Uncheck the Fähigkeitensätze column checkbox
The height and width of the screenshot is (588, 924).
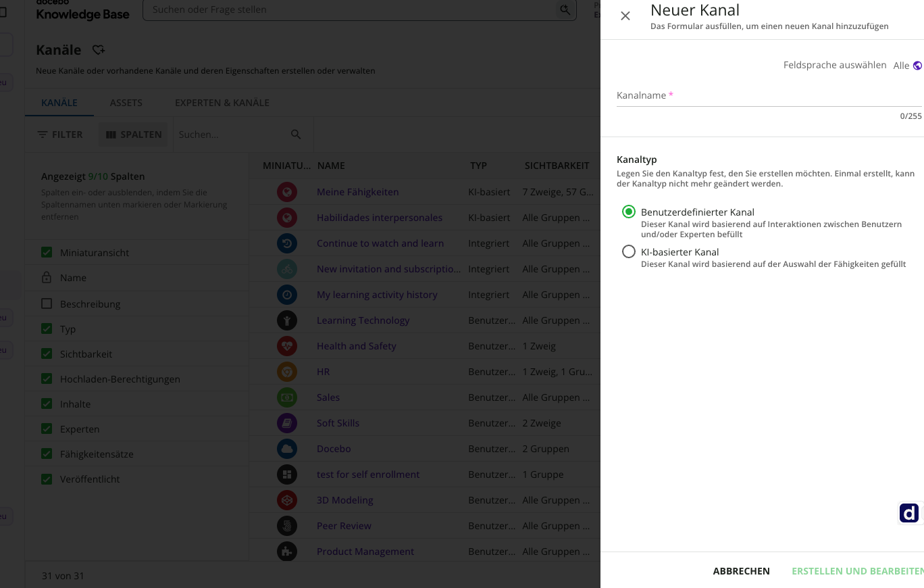pos(47,454)
